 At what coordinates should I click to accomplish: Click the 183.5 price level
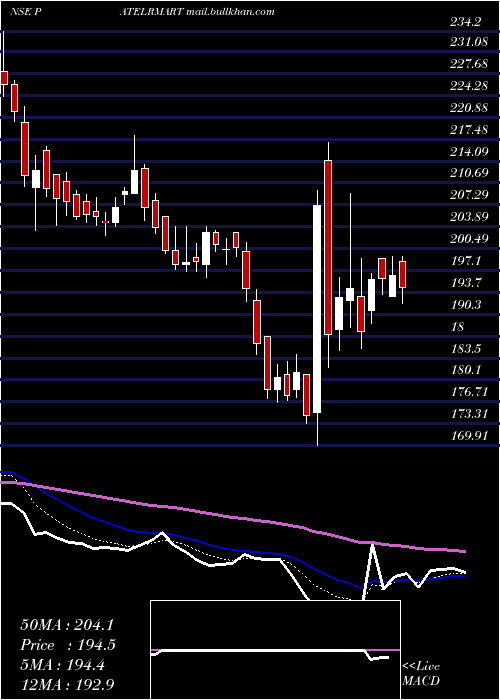[465, 348]
